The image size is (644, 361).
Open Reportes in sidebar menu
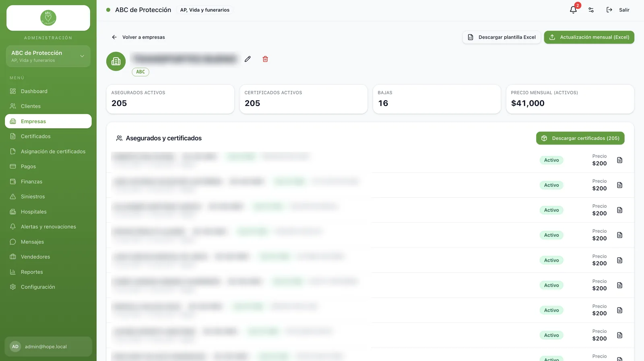coord(48,272)
